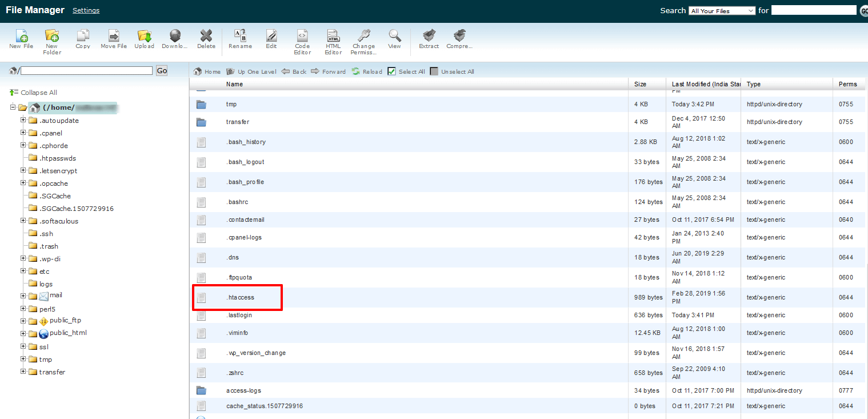Image resolution: width=868 pixels, height=419 pixels.
Task: Choose the Rename tool
Action: point(241,35)
